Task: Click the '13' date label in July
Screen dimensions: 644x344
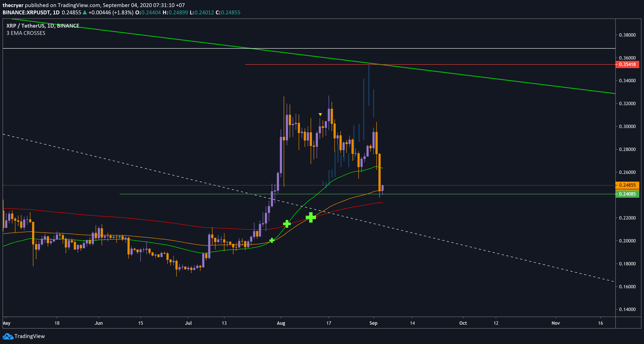Action: (x=224, y=323)
